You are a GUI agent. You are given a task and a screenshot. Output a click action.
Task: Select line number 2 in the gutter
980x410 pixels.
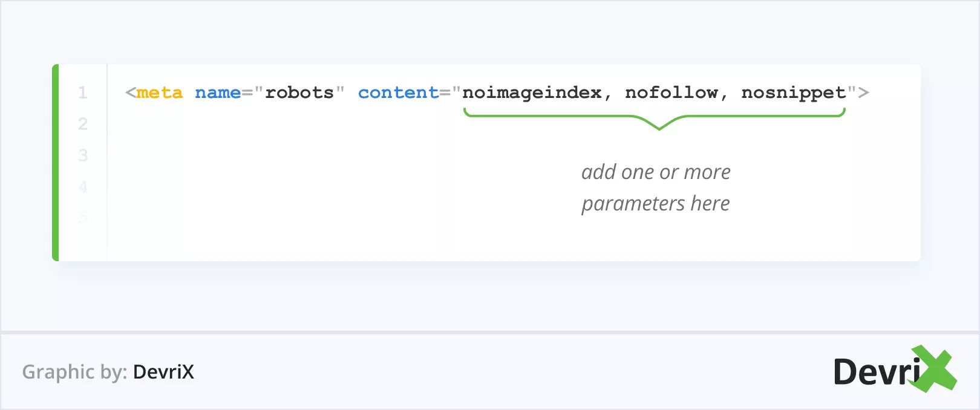(83, 124)
